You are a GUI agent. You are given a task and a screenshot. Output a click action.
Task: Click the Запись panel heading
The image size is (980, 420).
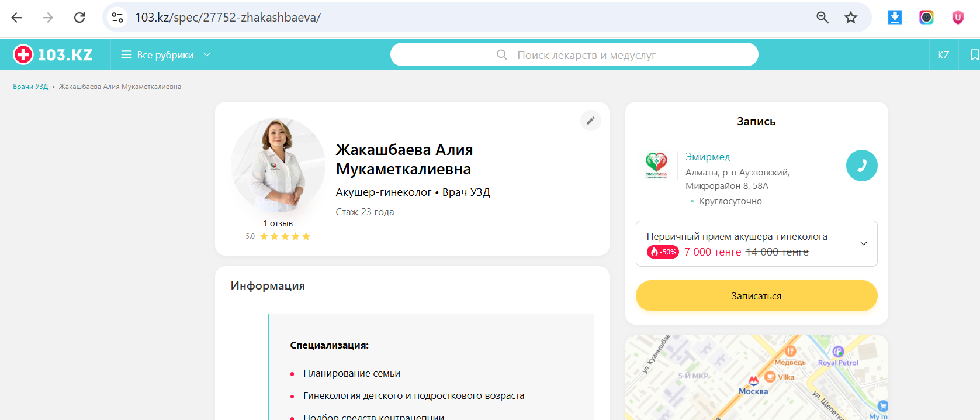(x=756, y=122)
